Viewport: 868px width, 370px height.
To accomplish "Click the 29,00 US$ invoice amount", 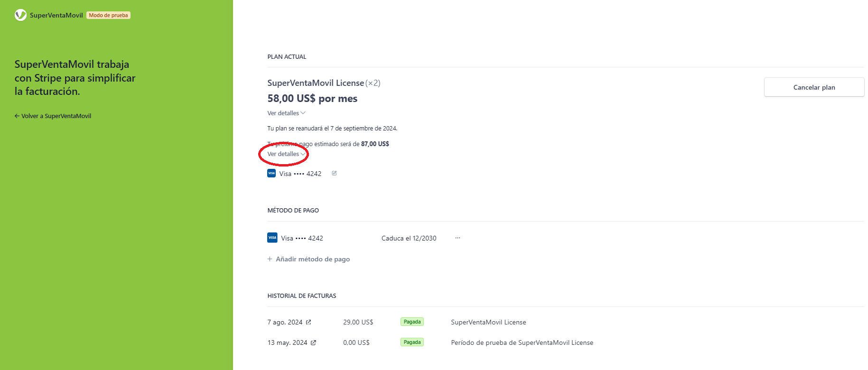I will [358, 322].
